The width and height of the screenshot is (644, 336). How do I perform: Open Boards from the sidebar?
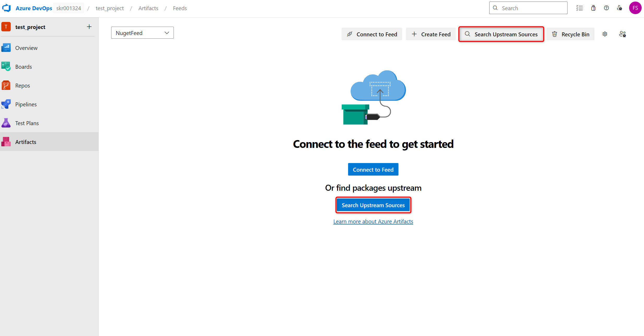point(23,67)
